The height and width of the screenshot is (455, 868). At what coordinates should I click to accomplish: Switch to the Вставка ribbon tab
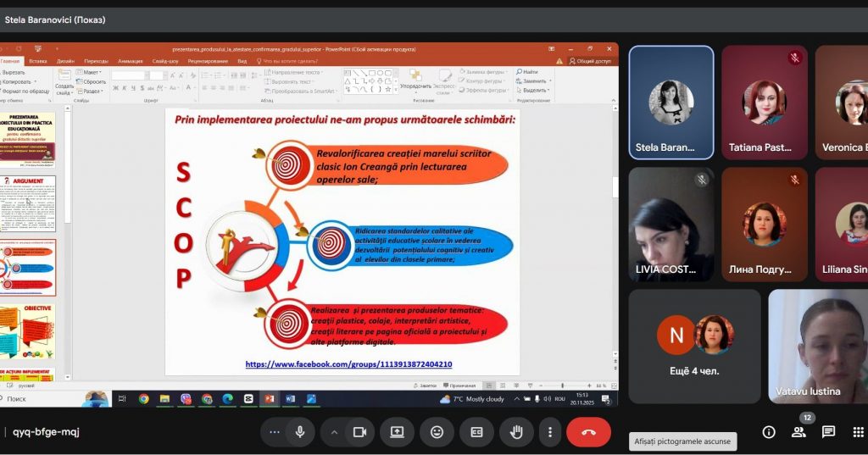click(x=37, y=61)
